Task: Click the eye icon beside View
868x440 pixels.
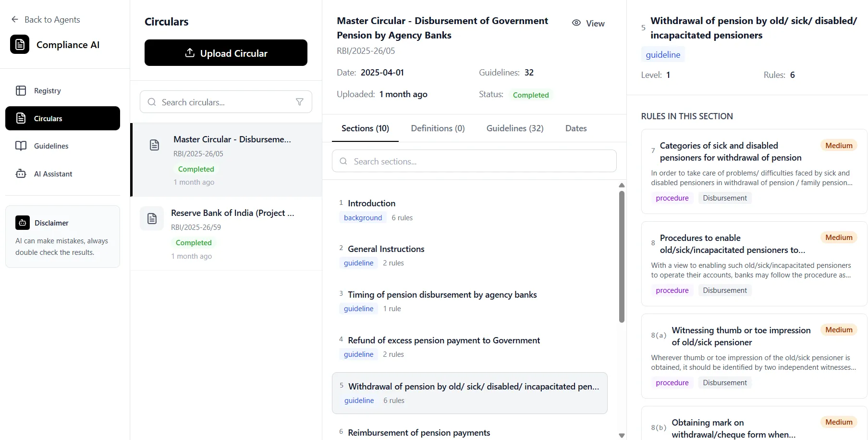Action: 576,23
